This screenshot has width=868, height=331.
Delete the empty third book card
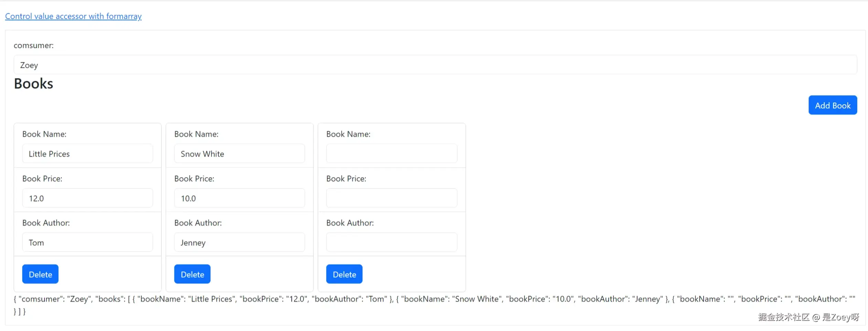(344, 274)
